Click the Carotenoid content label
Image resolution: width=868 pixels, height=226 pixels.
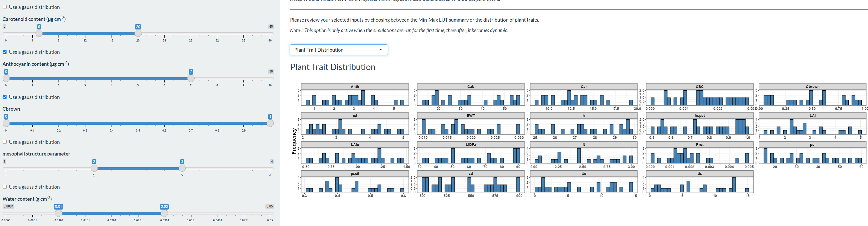34,19
